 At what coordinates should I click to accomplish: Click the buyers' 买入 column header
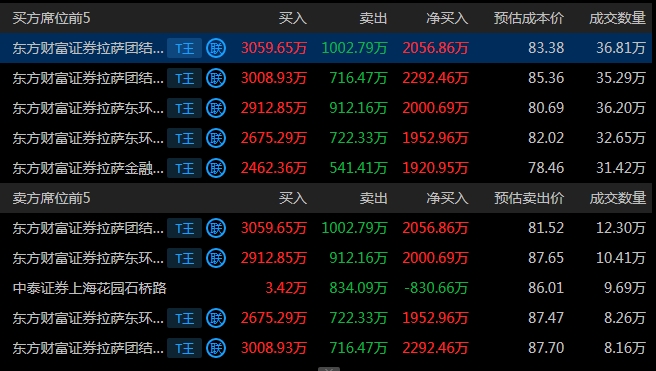(x=293, y=18)
